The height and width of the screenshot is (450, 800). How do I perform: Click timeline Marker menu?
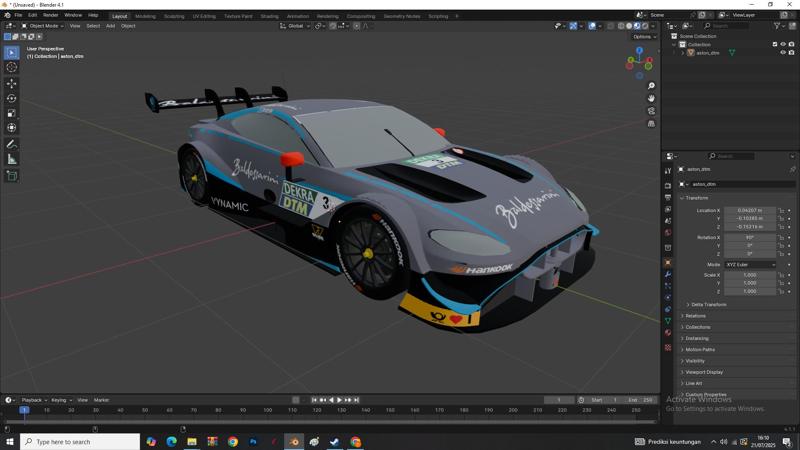(101, 400)
